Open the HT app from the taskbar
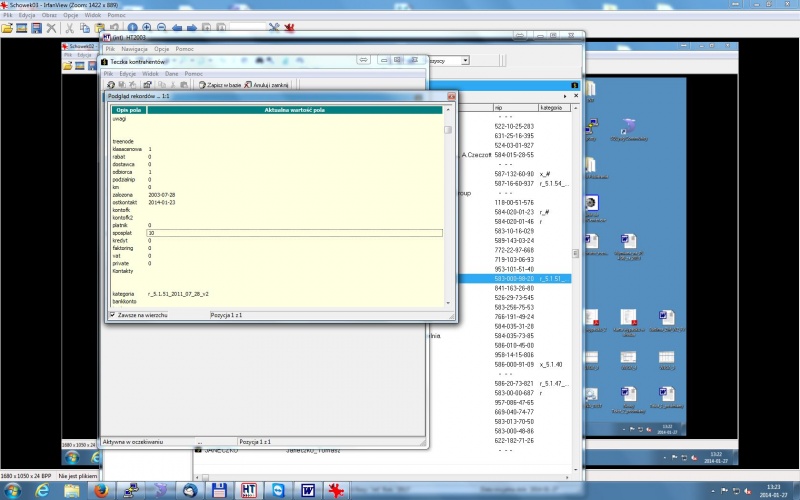 click(248, 491)
